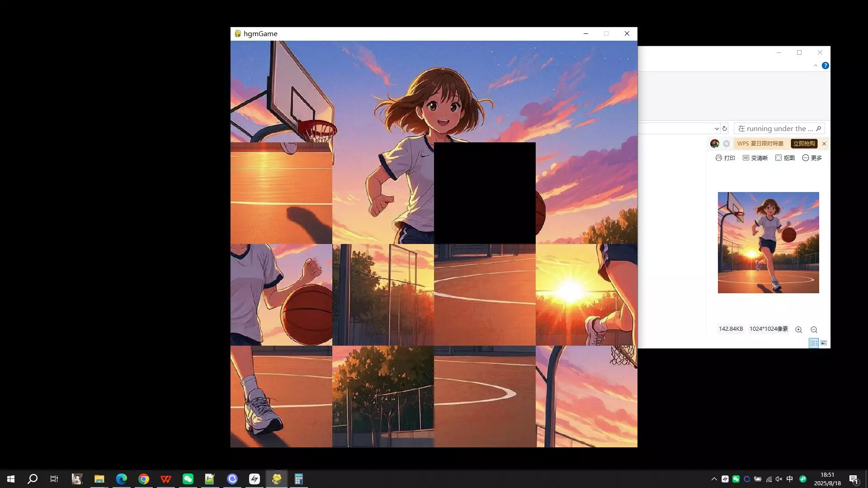Launch Google Chrome from the taskbar

tap(144, 479)
